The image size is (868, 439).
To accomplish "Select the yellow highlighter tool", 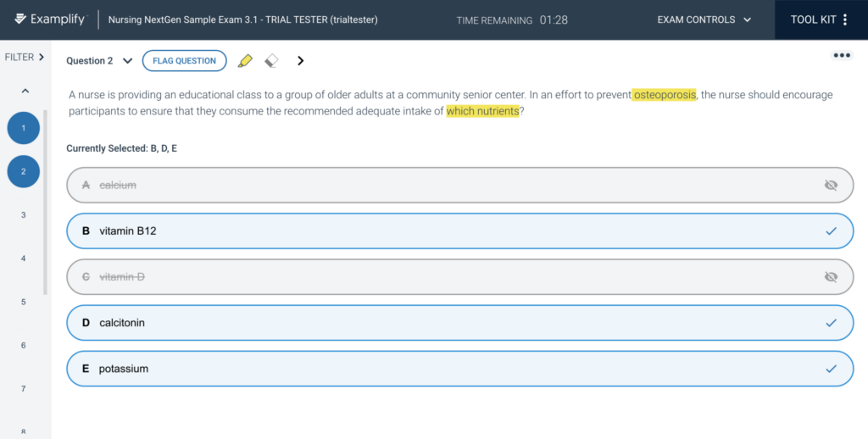I will [245, 61].
